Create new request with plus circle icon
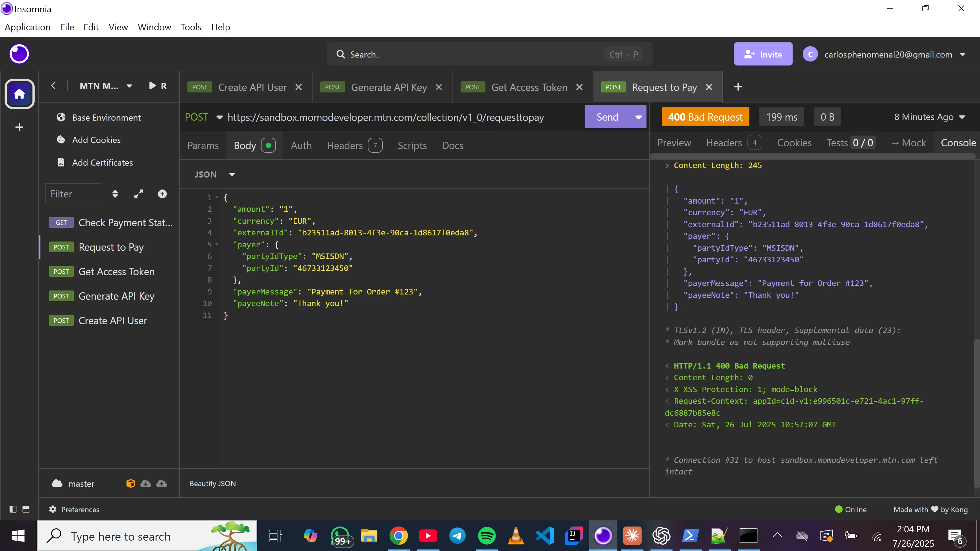 point(162,194)
